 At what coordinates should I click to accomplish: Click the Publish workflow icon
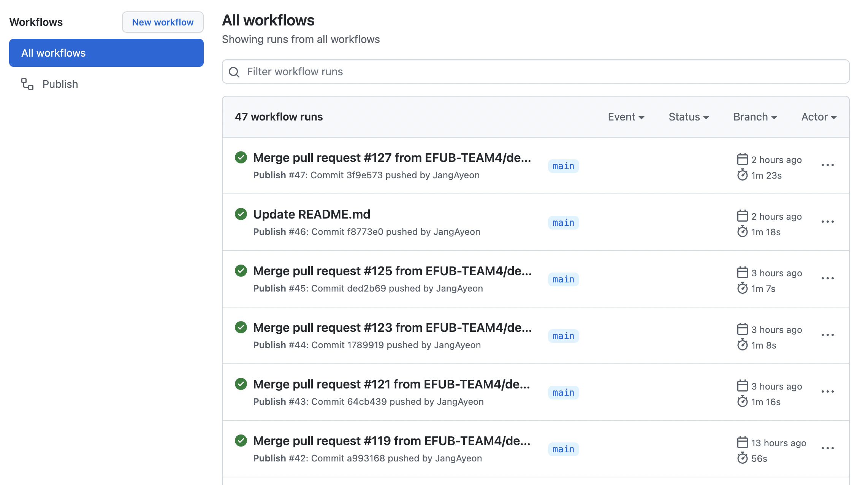click(27, 84)
